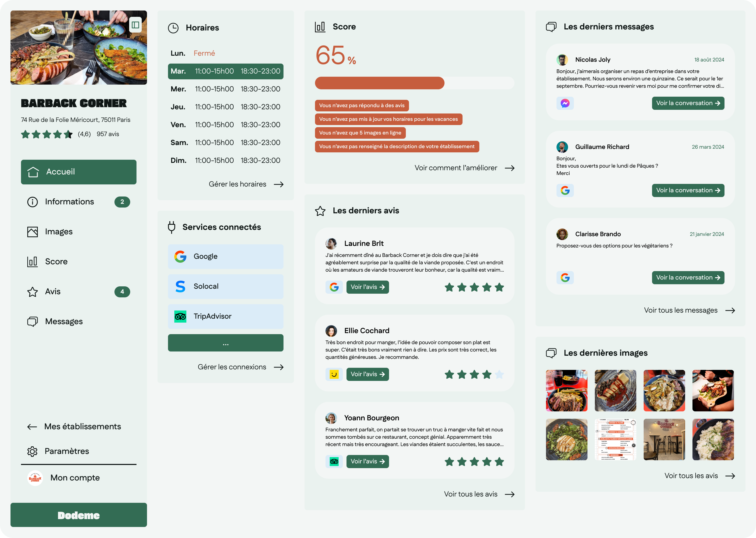756x538 pixels.
Task: Click the TripAdvisor icon on Yoann Bourgeon's review
Action: point(334,462)
